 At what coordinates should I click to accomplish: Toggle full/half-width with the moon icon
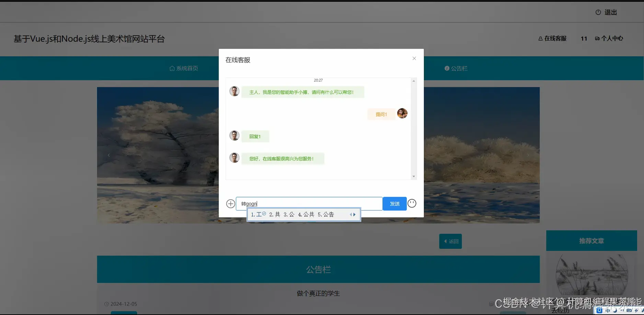(615, 311)
